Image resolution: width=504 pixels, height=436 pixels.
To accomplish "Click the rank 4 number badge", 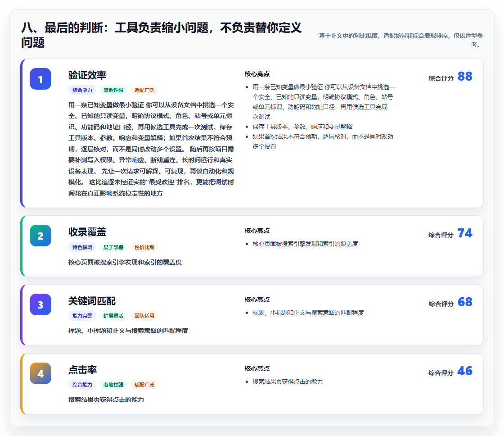I will coord(40,373).
